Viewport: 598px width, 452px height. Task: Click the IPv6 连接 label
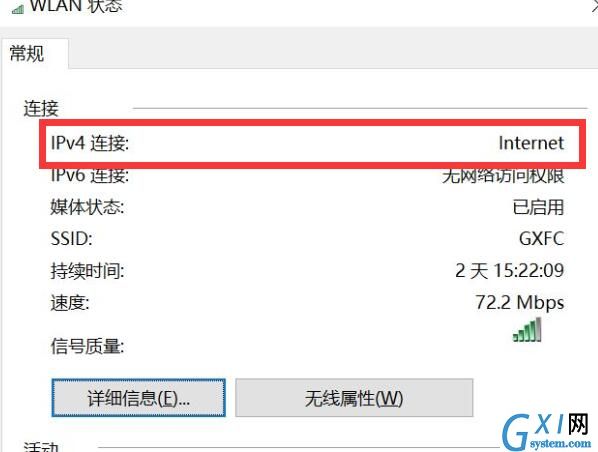click(x=90, y=175)
